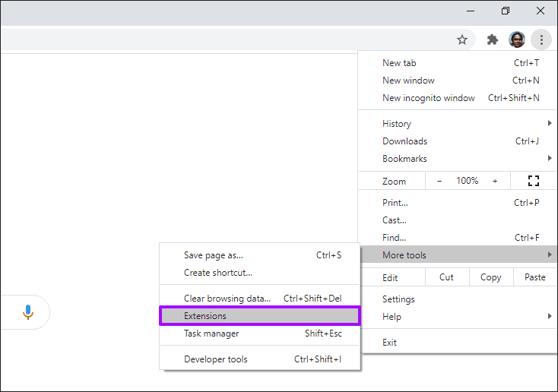Expand the Help submenu

(x=458, y=317)
